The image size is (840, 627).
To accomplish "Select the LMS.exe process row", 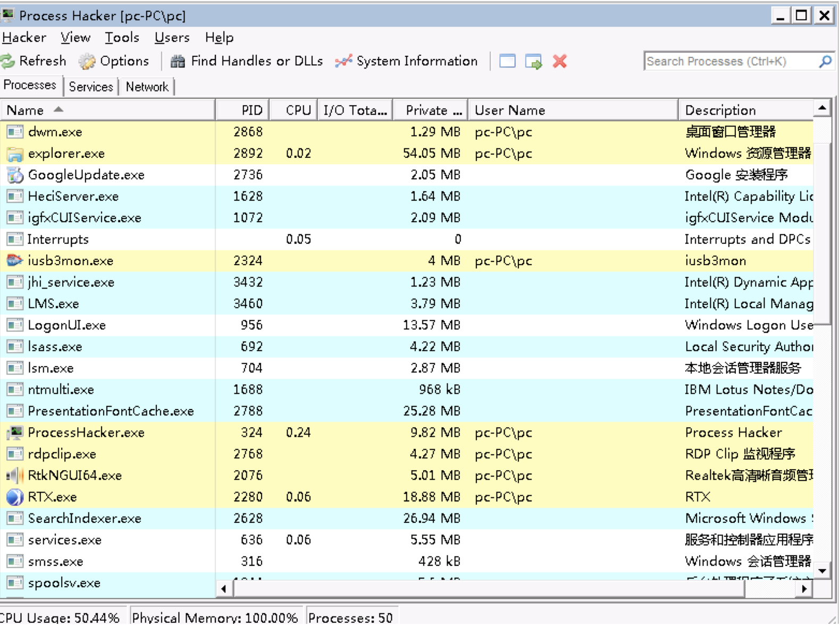I will [407, 304].
